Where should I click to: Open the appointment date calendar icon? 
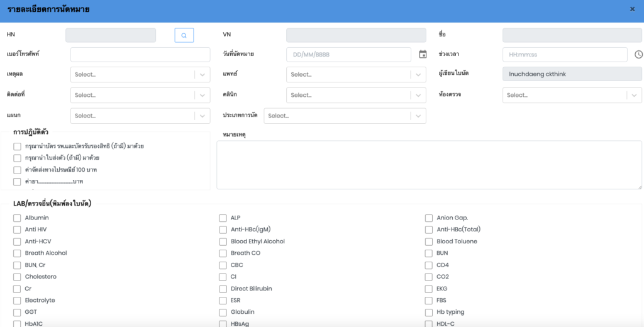[x=423, y=55]
